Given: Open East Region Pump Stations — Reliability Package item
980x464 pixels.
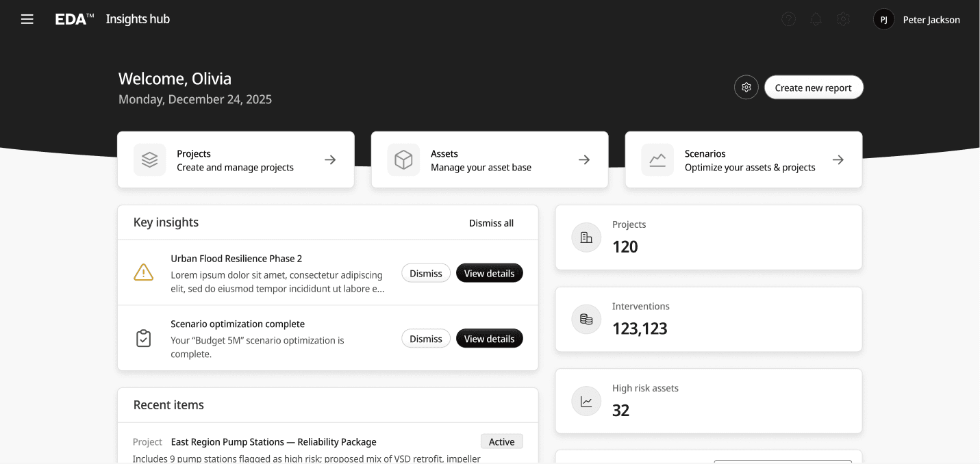Looking at the screenshot, I should coord(273,442).
